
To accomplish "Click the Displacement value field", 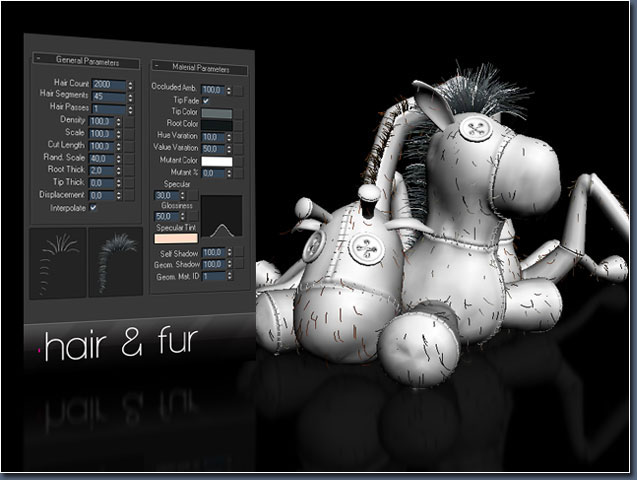I will tap(102, 195).
